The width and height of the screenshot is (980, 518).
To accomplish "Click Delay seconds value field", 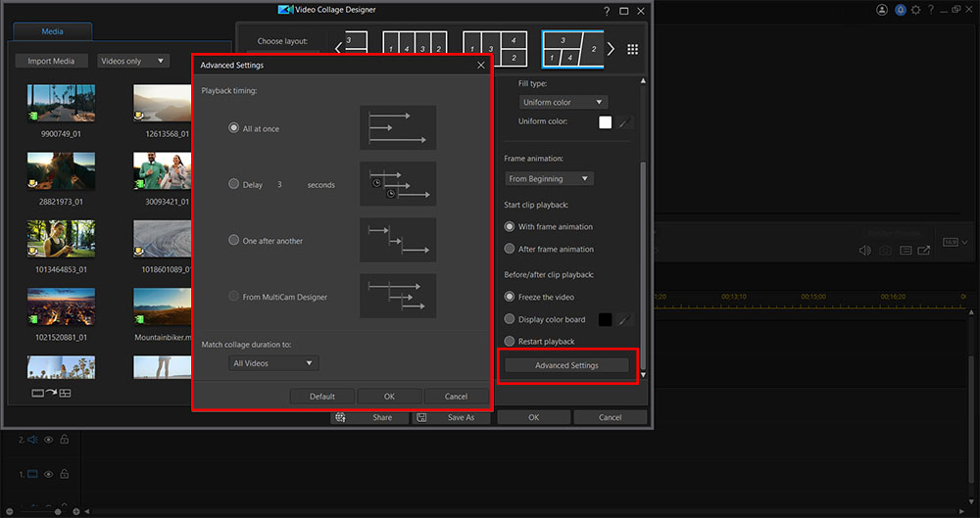I will coord(280,185).
